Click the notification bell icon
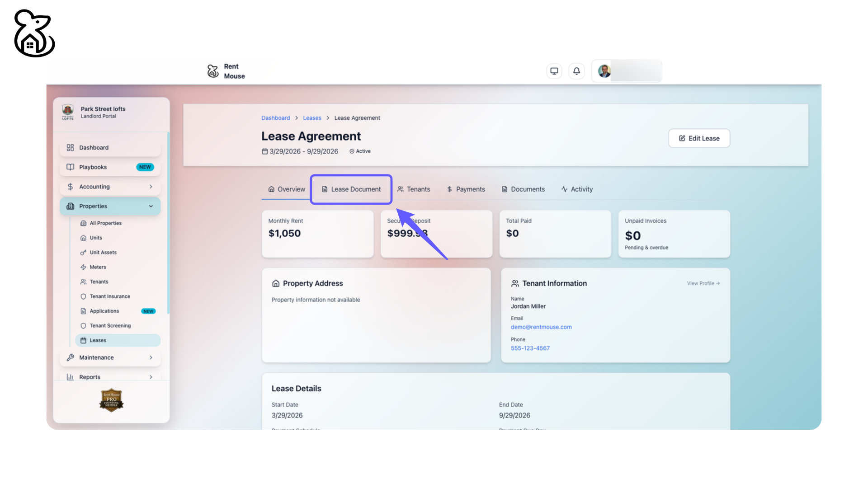Screen dimensions: 868x488 pos(576,71)
